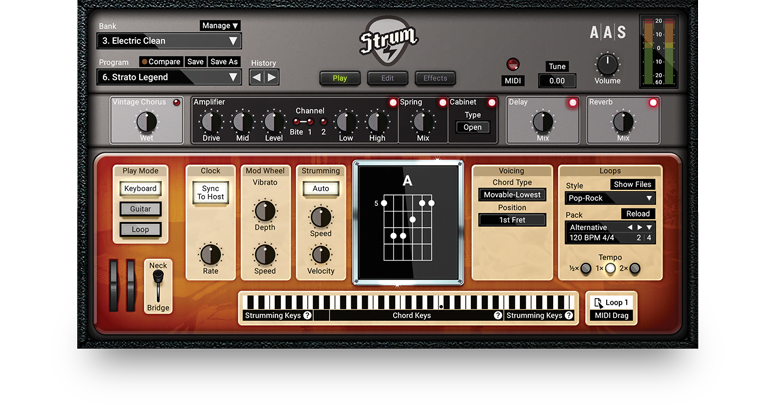Adjust the Amplifier High knob
774x405 pixels.
[377, 122]
